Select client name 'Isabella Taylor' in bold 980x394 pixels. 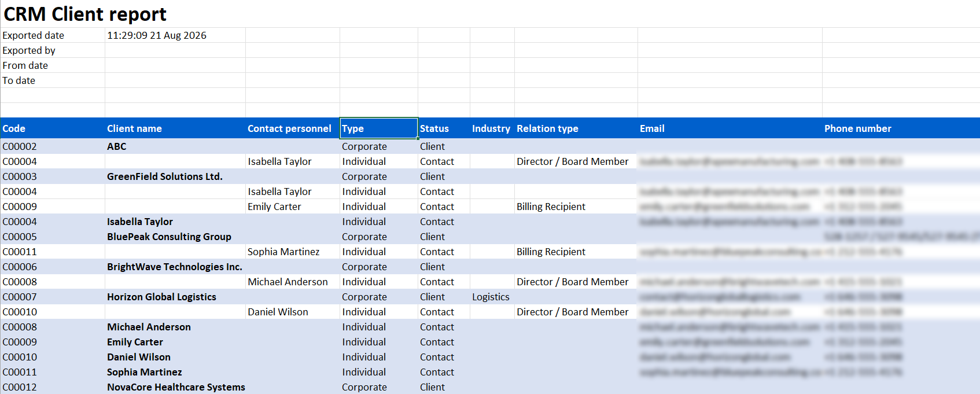click(140, 222)
